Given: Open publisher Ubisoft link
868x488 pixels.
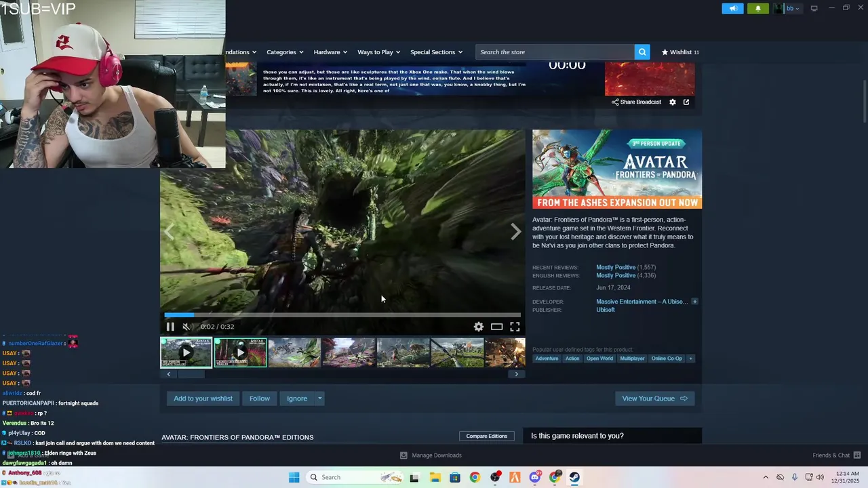Looking at the screenshot, I should pos(606,310).
